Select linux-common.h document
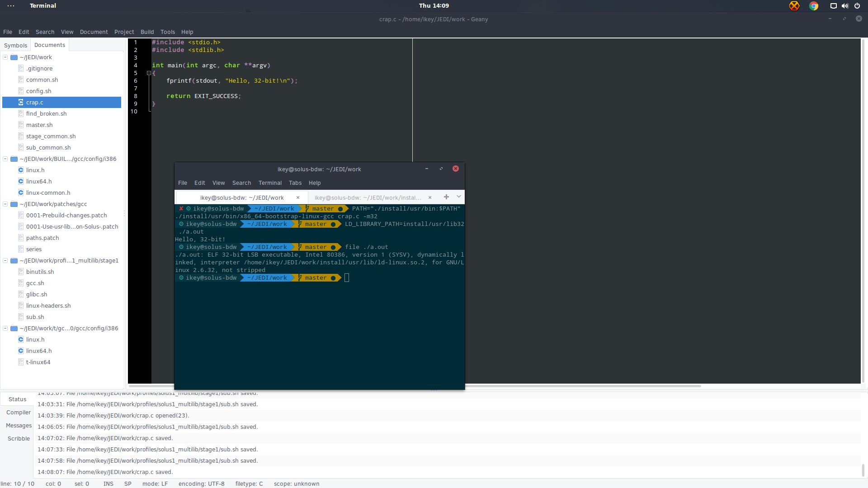The height and width of the screenshot is (488, 868). click(x=48, y=193)
